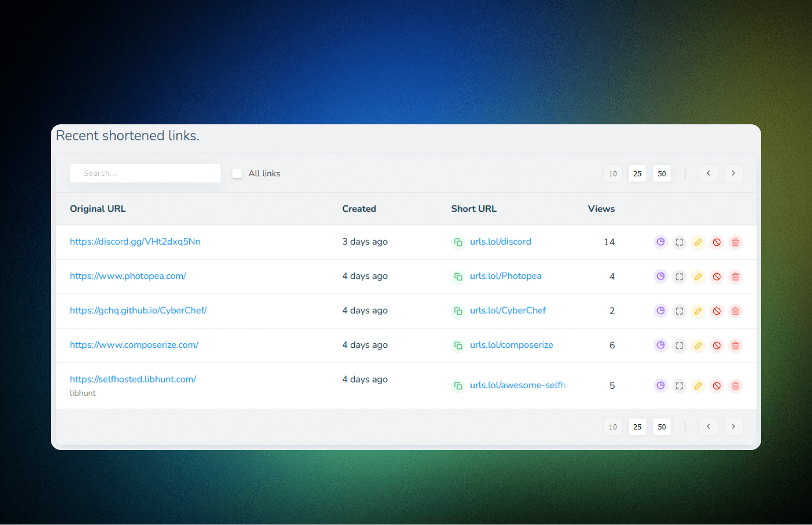Show 10 links per page in bottom bar
The width and height of the screenshot is (812, 525).
click(613, 427)
